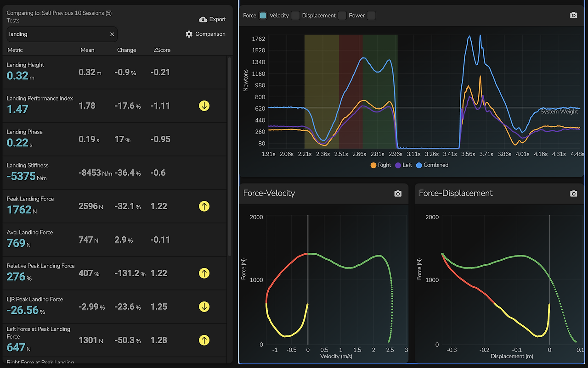The image size is (588, 368).
Task: Toggle the Right series in chart legend
Action: coord(381,165)
